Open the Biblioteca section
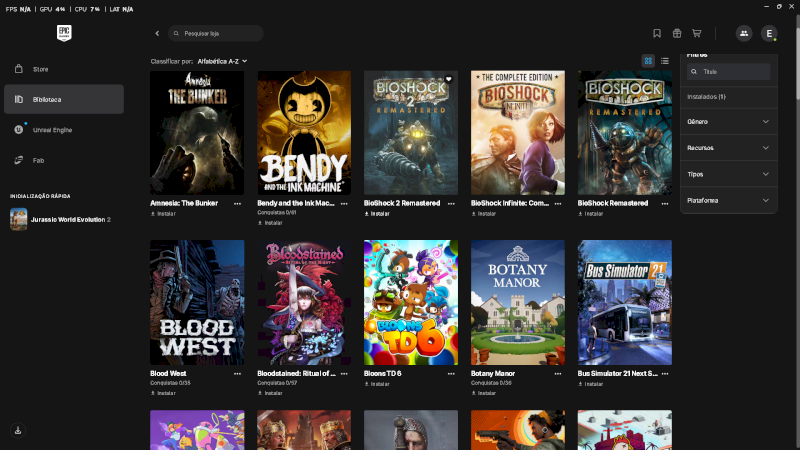The image size is (800, 450). pyautogui.click(x=64, y=99)
